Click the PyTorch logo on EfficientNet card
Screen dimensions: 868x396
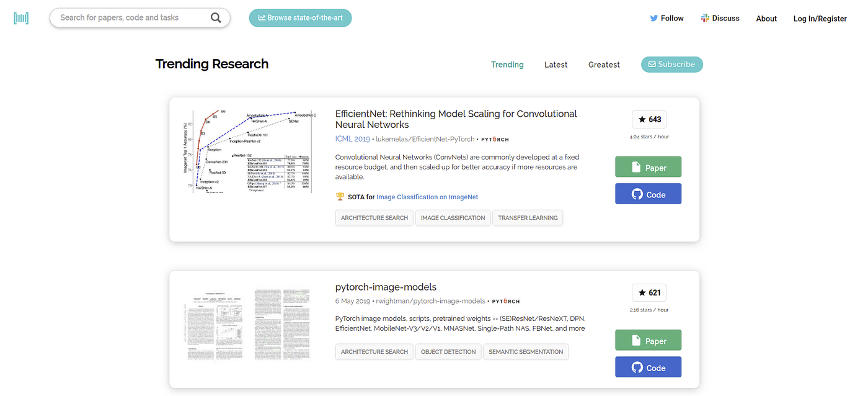(x=495, y=140)
